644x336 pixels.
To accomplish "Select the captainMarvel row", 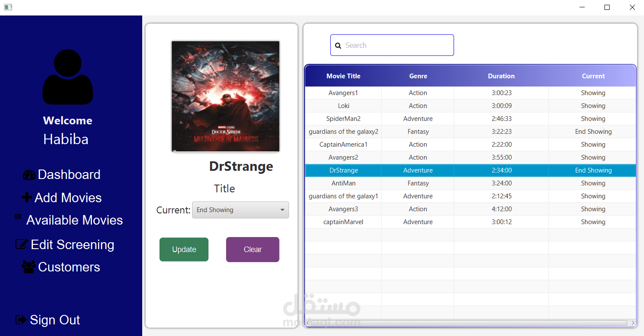I will click(470, 222).
